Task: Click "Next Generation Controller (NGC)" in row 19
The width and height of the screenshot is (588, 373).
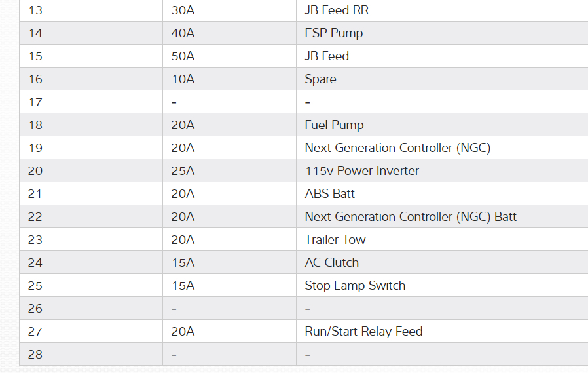Action: pos(397,148)
